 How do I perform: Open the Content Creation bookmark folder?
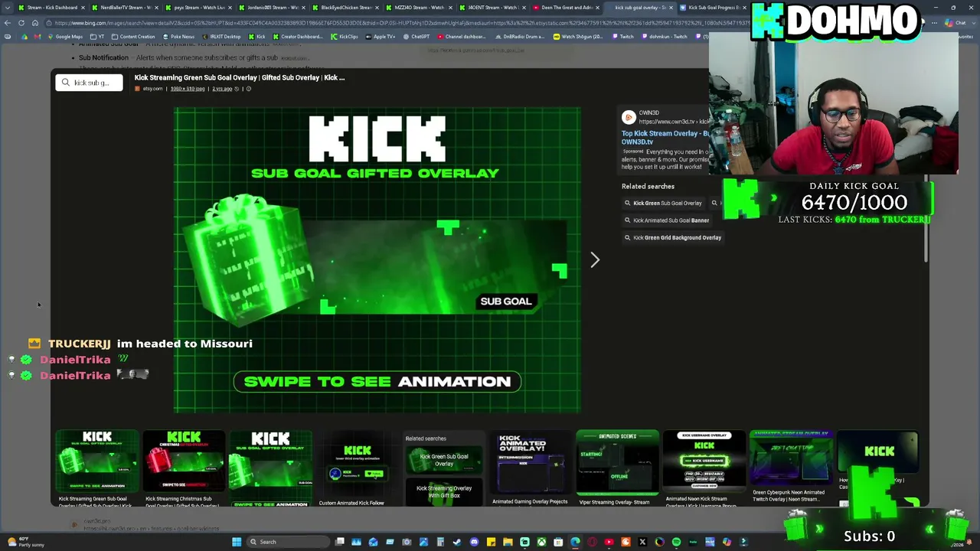[134, 37]
